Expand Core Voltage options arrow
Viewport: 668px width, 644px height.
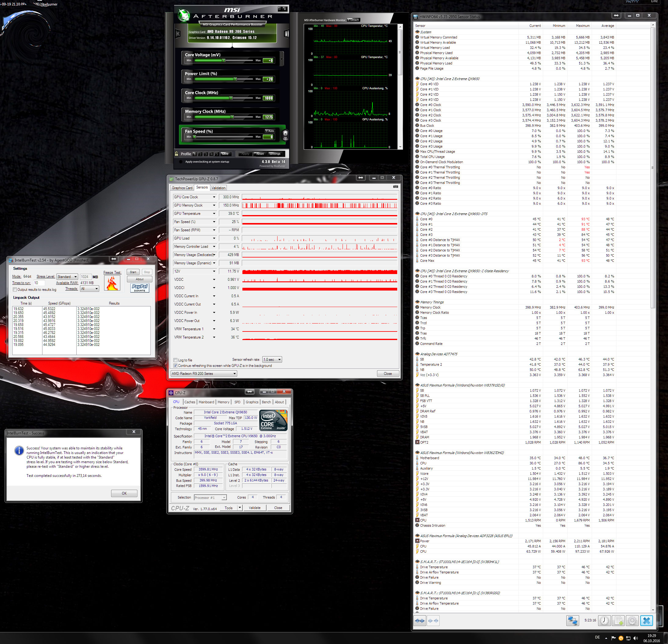point(281,59)
